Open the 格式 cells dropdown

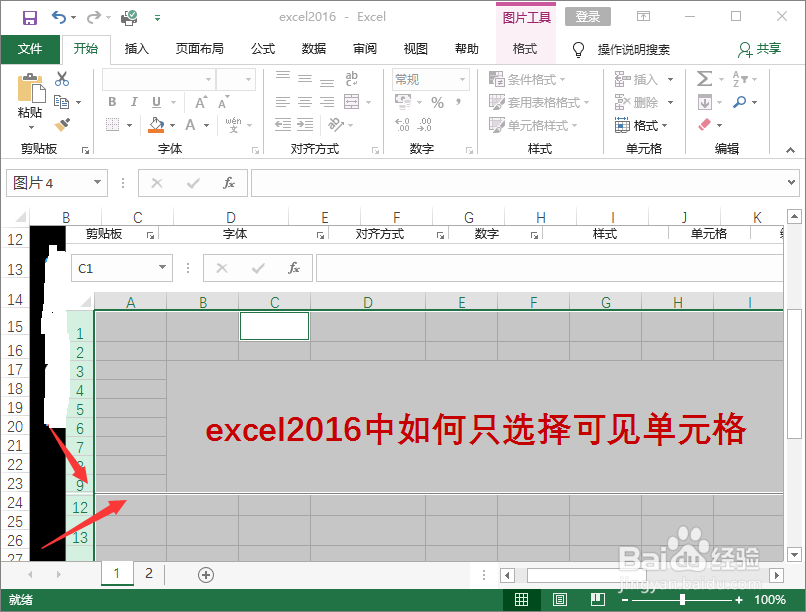click(x=641, y=125)
